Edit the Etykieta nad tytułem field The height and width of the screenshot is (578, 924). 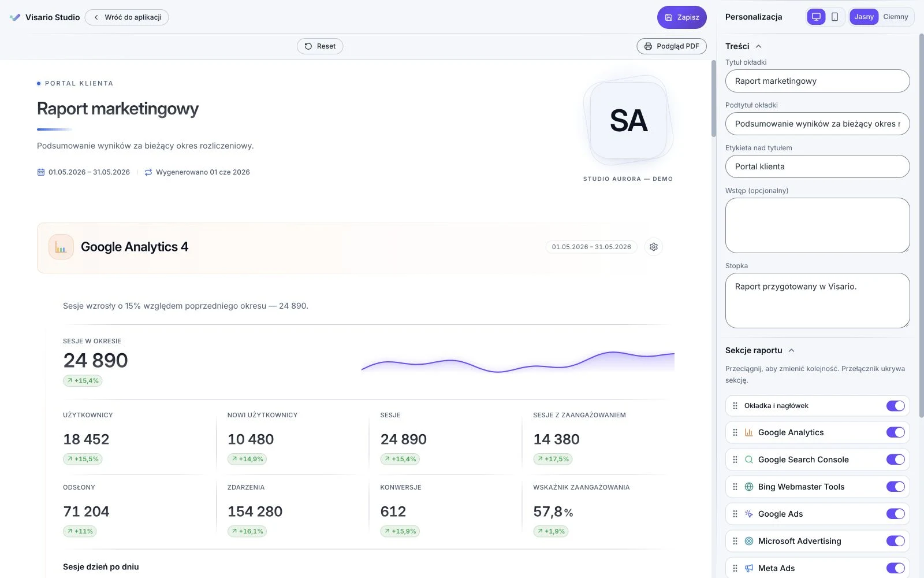click(x=817, y=166)
